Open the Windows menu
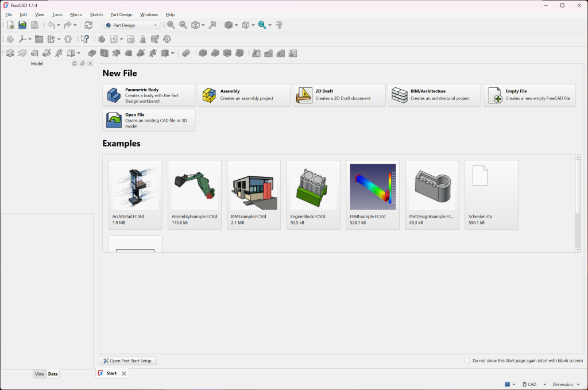 pyautogui.click(x=149, y=14)
